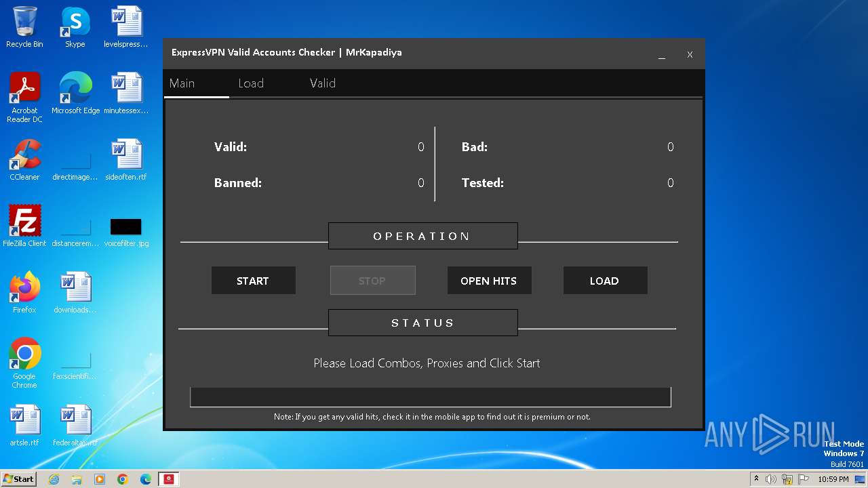Image resolution: width=868 pixels, height=488 pixels.
Task: Open the network tray icon
Action: point(787,479)
